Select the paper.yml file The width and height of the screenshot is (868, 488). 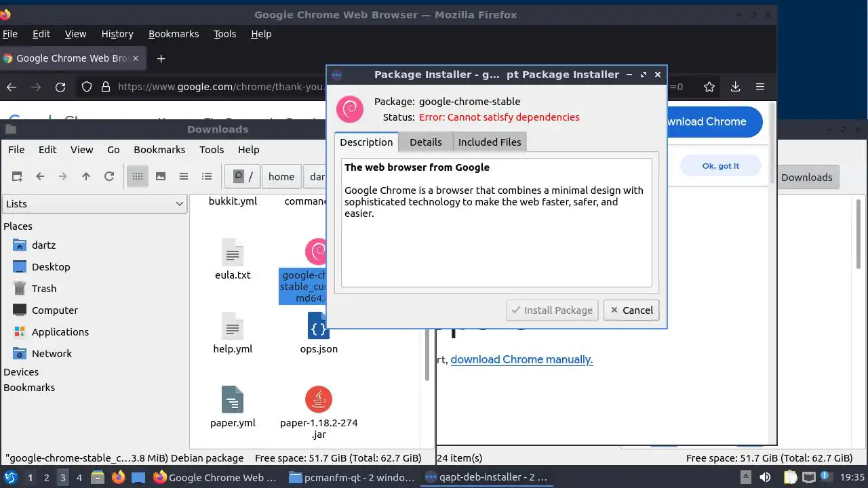233,407
